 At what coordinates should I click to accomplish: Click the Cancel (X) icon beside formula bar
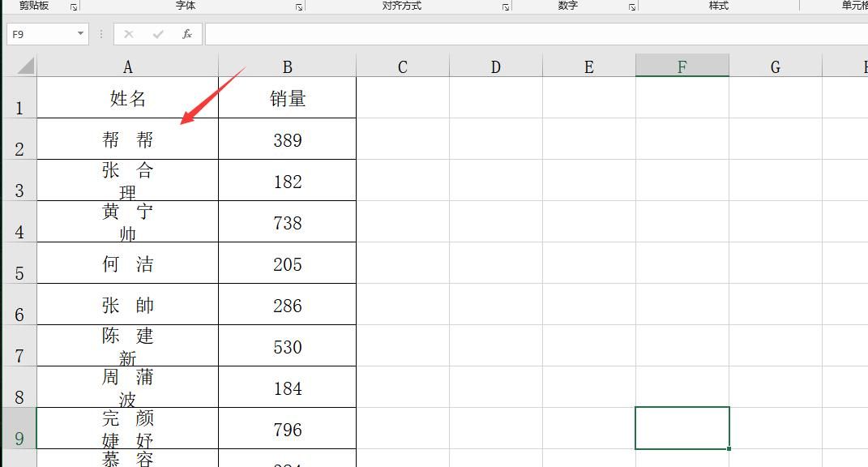point(129,34)
